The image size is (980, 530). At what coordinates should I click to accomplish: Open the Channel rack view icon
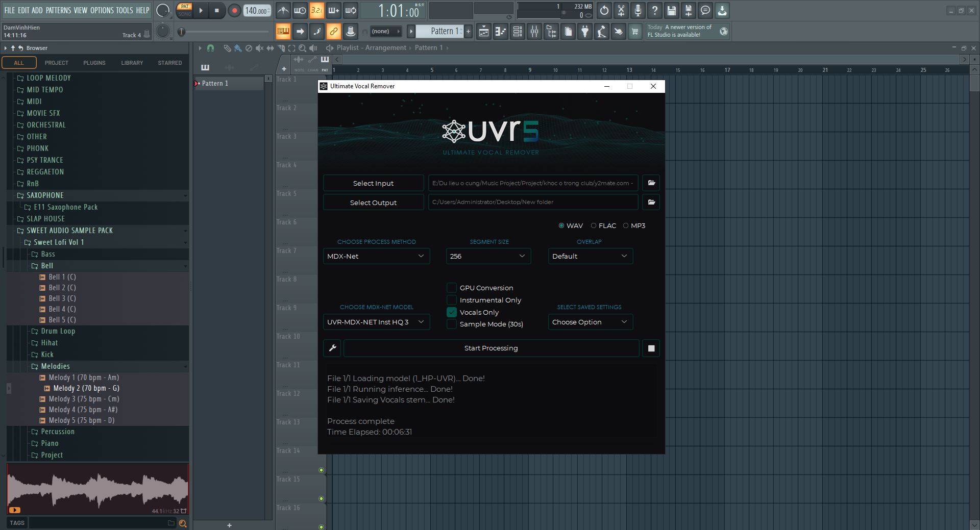[x=518, y=32]
